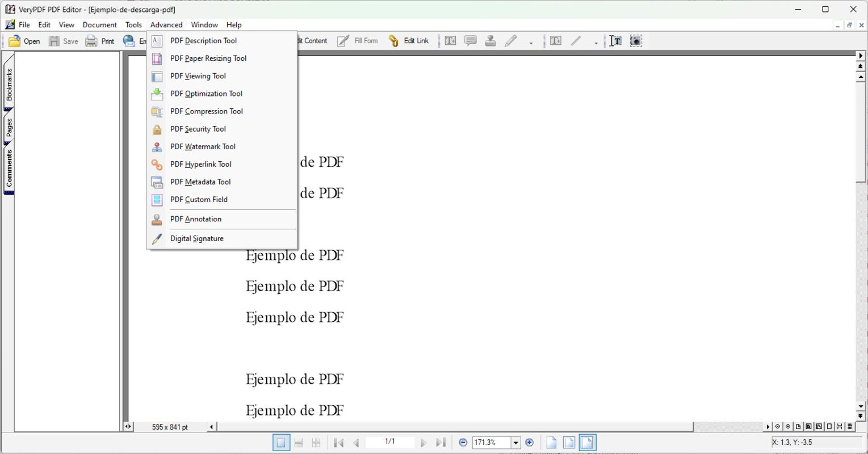Click the zoom percentage field 171.3%

pyautogui.click(x=492, y=443)
